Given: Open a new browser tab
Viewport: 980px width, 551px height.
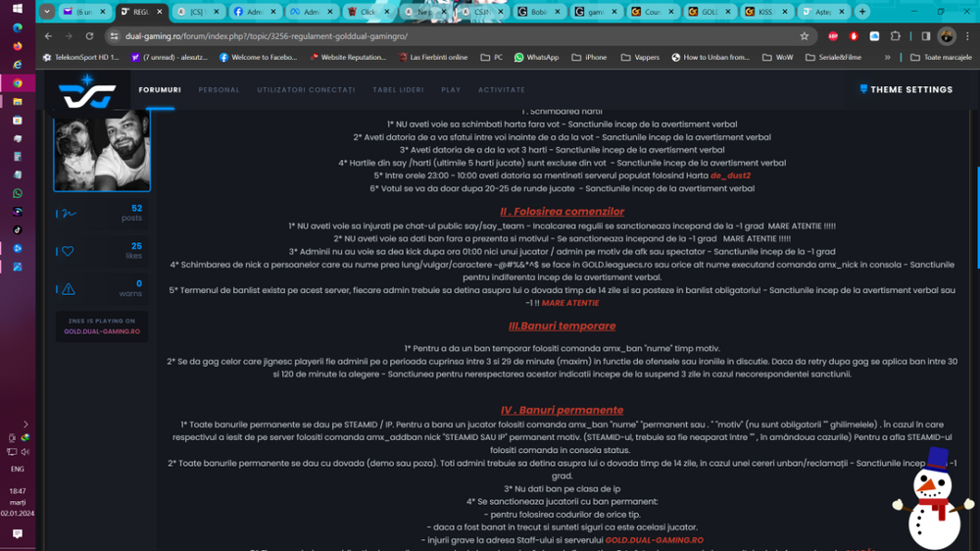Looking at the screenshot, I should pos(862,11).
